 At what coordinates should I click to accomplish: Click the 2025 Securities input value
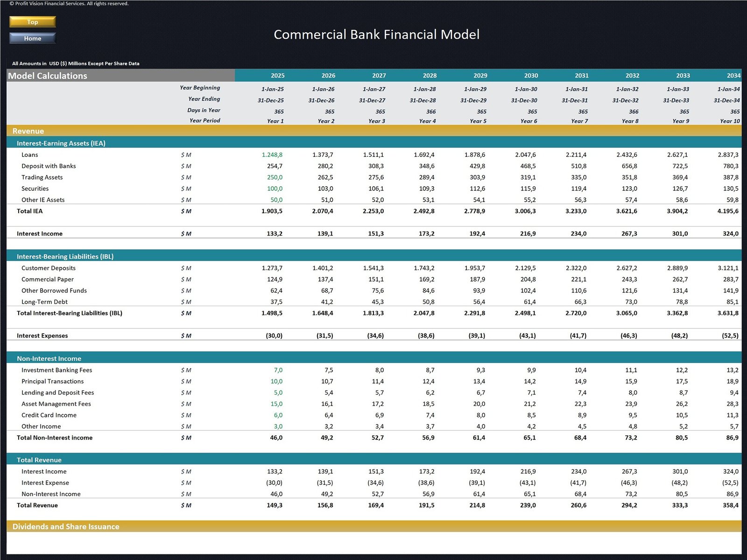[275, 189]
